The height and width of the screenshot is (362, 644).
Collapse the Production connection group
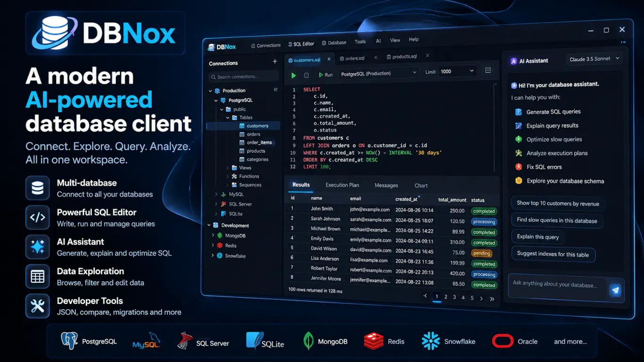[210, 90]
